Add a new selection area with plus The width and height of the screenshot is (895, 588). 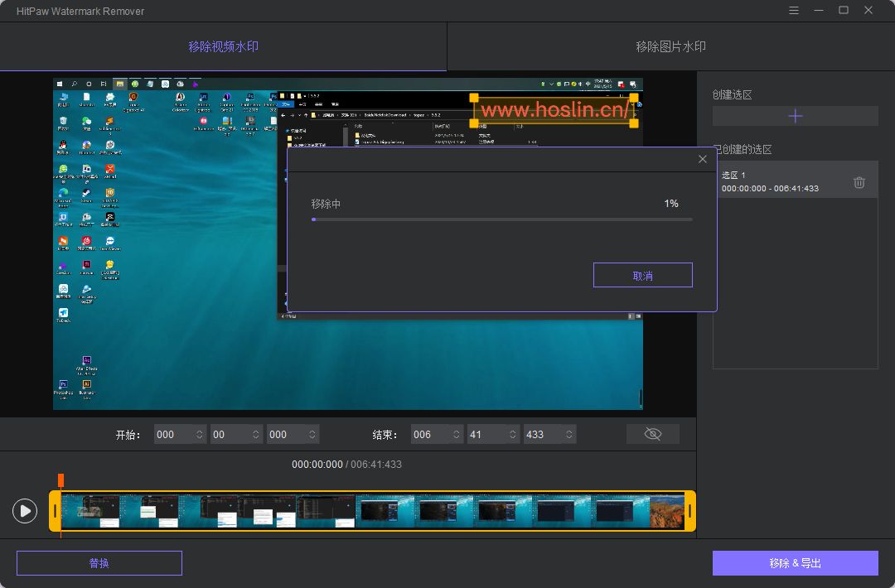coord(795,116)
